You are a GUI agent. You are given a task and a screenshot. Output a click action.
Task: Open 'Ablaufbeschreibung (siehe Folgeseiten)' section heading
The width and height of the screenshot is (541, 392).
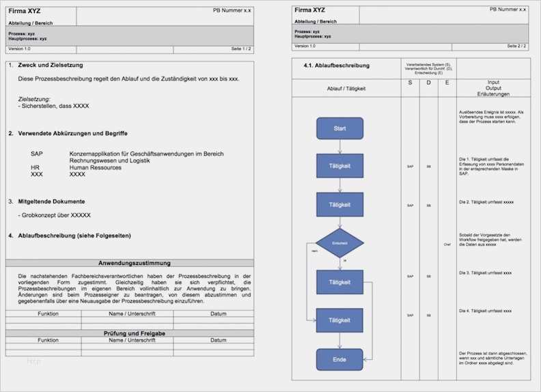(x=74, y=236)
